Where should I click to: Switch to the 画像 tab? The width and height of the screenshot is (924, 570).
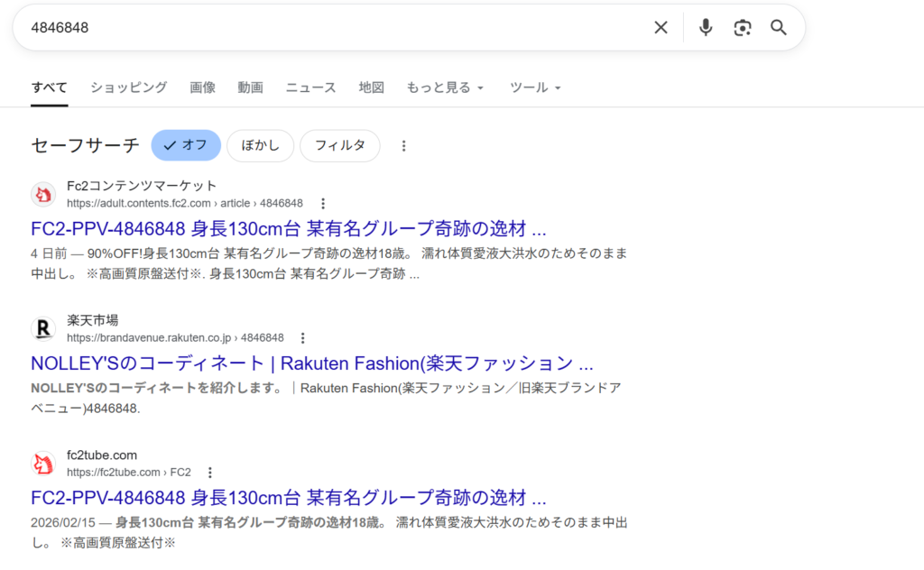pyautogui.click(x=202, y=87)
